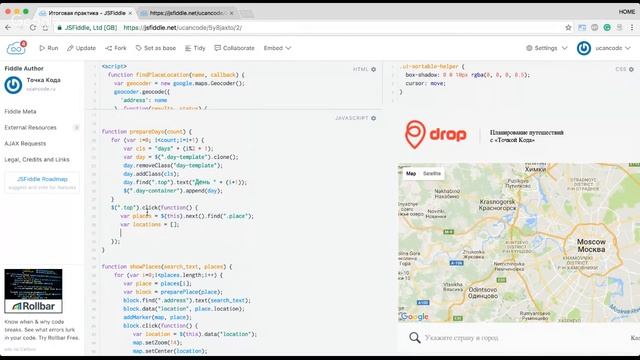
Task: Click the HOME label at top right
Action: 627,12
